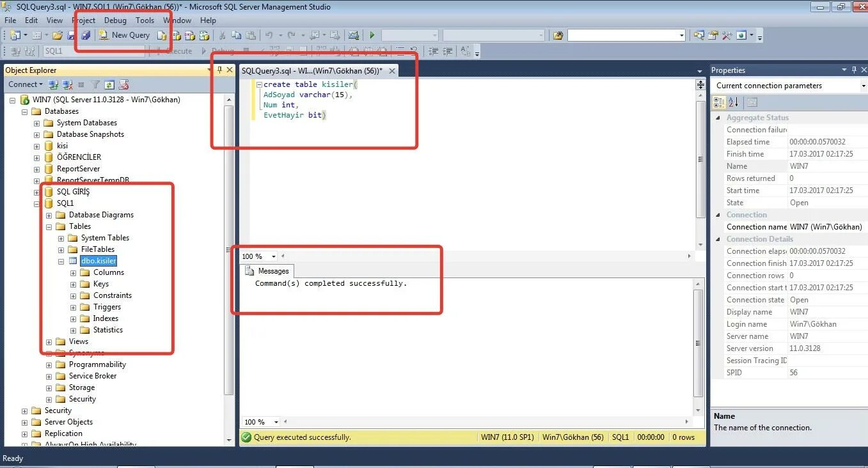The width and height of the screenshot is (868, 468).
Task: Select the dbo.kisiler table node
Action: coord(99,261)
